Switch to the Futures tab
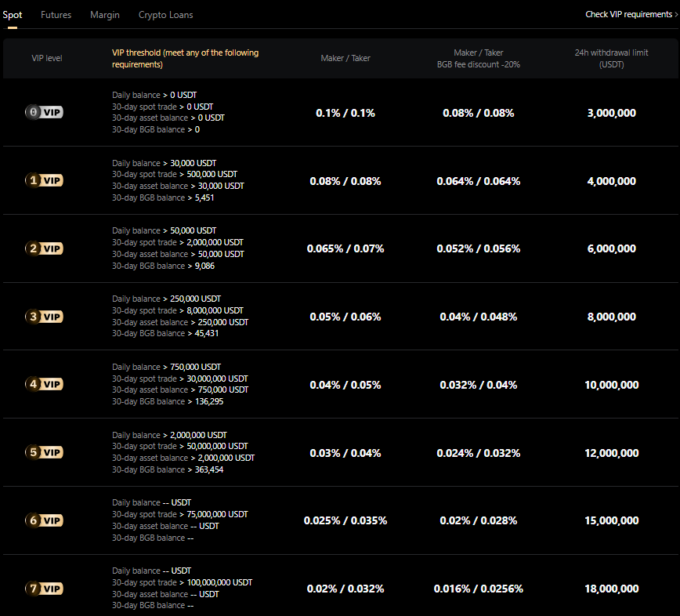 [56, 15]
